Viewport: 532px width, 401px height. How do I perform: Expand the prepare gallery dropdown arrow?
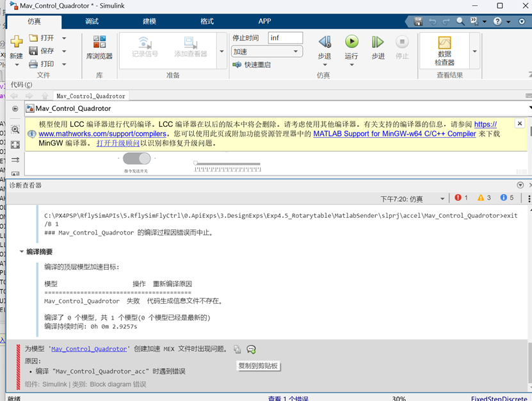(x=222, y=51)
